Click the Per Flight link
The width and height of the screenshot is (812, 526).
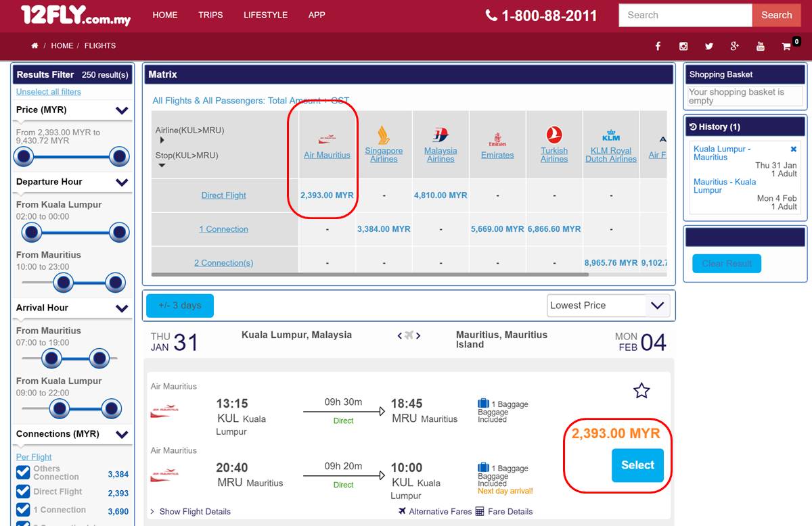click(x=34, y=457)
